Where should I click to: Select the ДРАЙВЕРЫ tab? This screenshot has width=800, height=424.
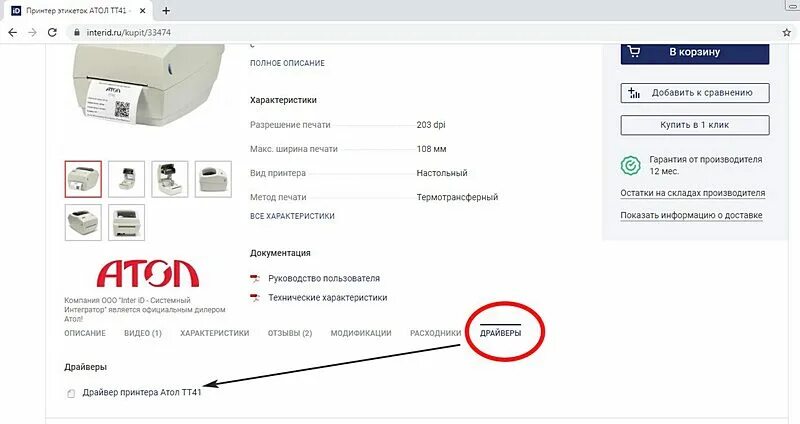coord(501,333)
